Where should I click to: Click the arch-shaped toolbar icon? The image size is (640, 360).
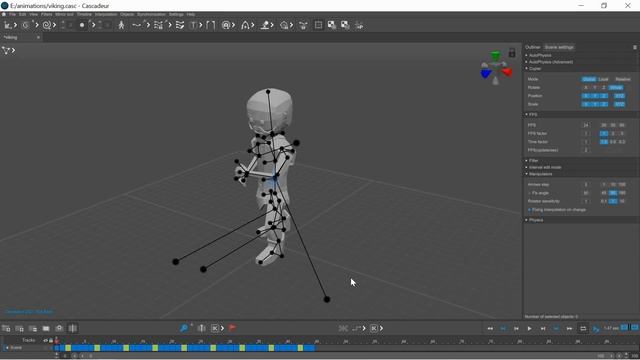(245, 25)
